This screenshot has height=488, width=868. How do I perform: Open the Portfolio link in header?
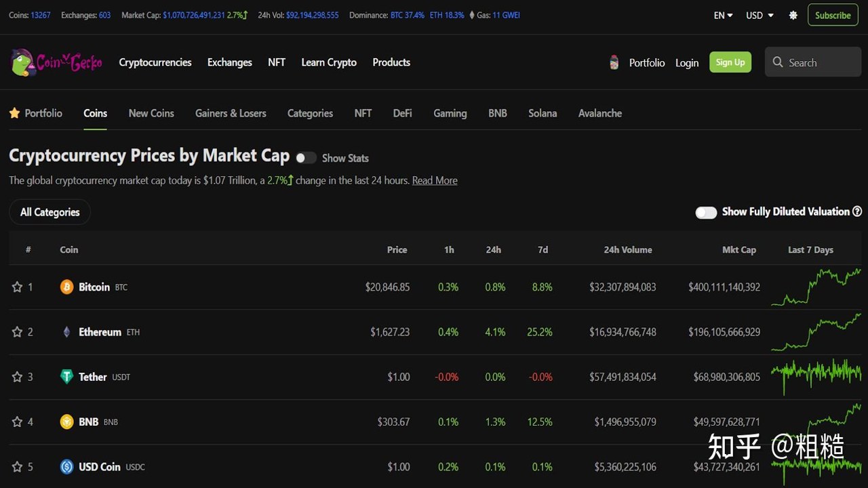pyautogui.click(x=647, y=62)
